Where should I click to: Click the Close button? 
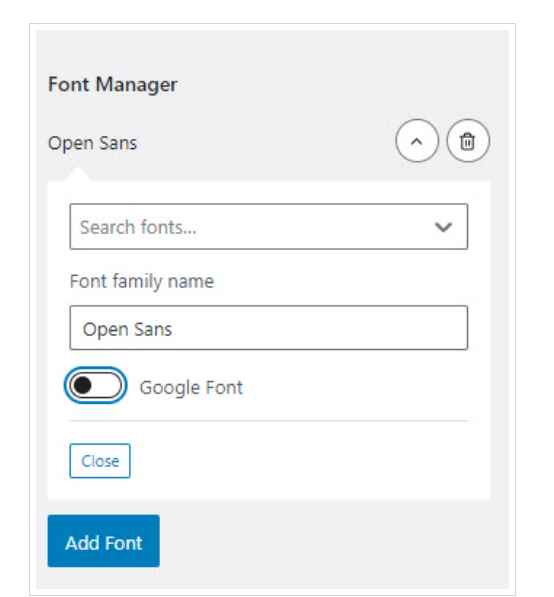(100, 461)
